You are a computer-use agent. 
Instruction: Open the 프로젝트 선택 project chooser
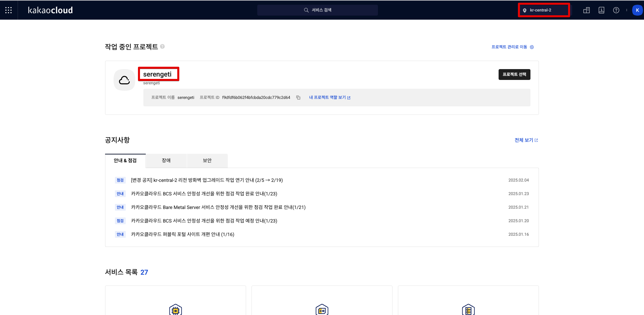(514, 75)
